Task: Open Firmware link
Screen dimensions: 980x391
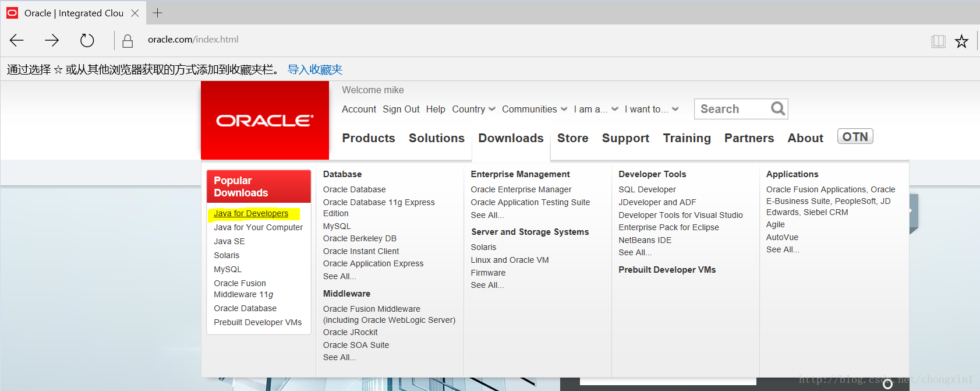Action: [488, 273]
